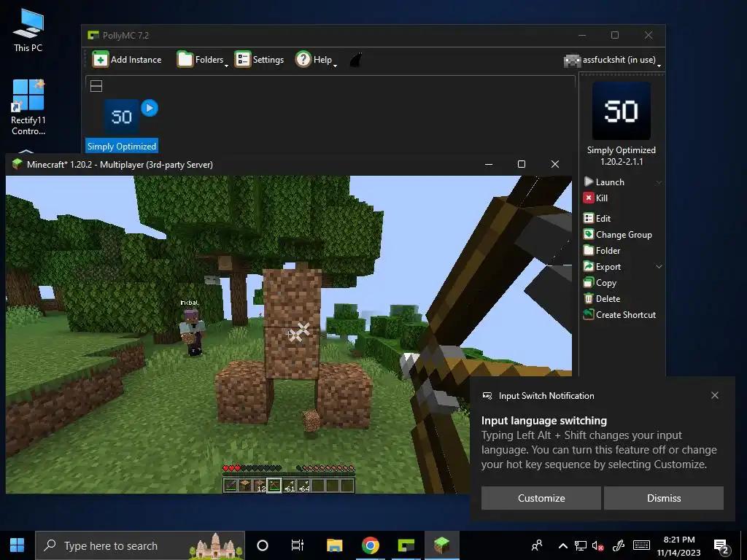Viewport: 747px width, 560px height.
Task: Select the highlighted bow hotbar slot
Action: click(274, 485)
